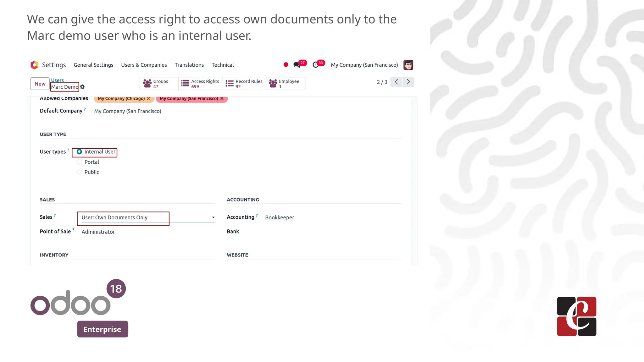Go to the next record arrow

click(x=408, y=82)
